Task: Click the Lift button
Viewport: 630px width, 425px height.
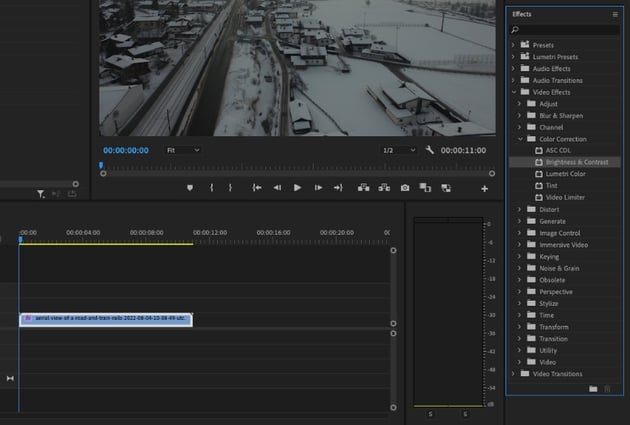Action: click(364, 188)
